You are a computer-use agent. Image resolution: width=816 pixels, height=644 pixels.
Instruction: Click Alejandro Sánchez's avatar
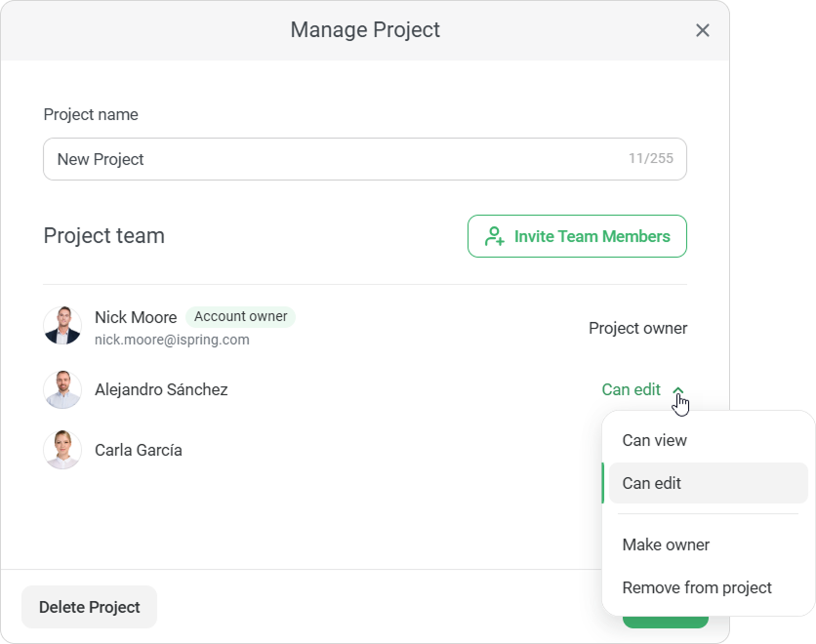pyautogui.click(x=62, y=389)
